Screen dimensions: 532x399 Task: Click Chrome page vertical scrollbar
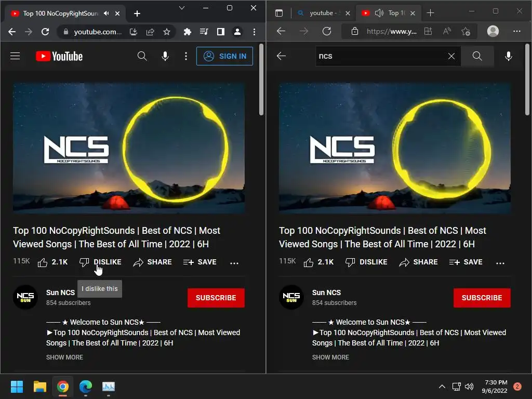(261, 79)
